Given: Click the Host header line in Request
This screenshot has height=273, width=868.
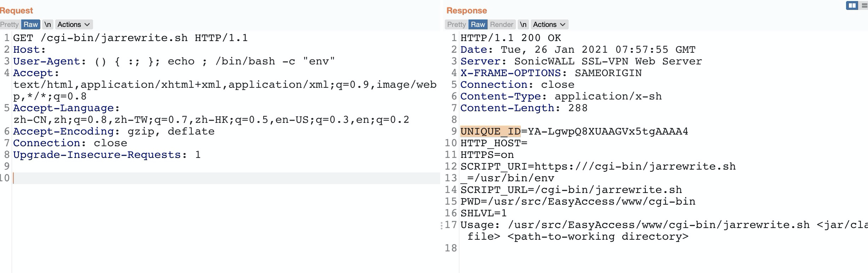Looking at the screenshot, I should (x=29, y=50).
